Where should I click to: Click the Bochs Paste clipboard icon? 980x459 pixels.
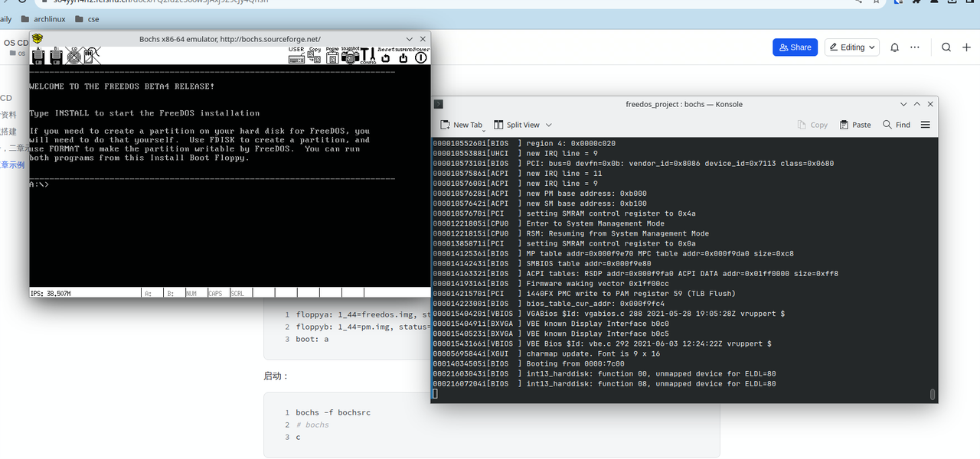332,55
